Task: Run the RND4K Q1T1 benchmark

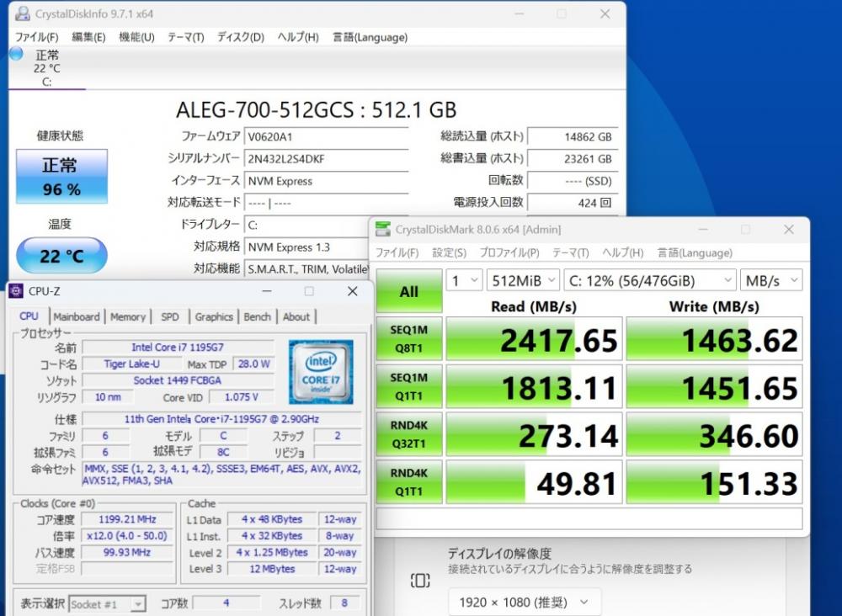Action: [409, 482]
